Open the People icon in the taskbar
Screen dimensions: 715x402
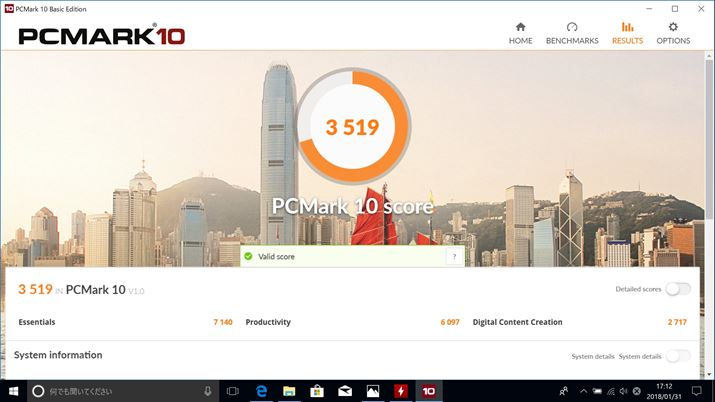tap(564, 391)
